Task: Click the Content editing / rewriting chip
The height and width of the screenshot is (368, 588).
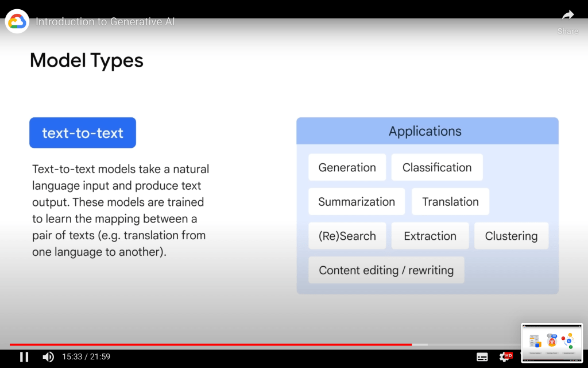Action: click(x=386, y=270)
